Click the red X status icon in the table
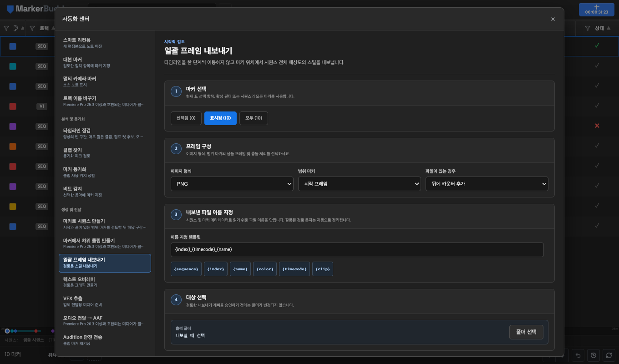 pos(597,126)
